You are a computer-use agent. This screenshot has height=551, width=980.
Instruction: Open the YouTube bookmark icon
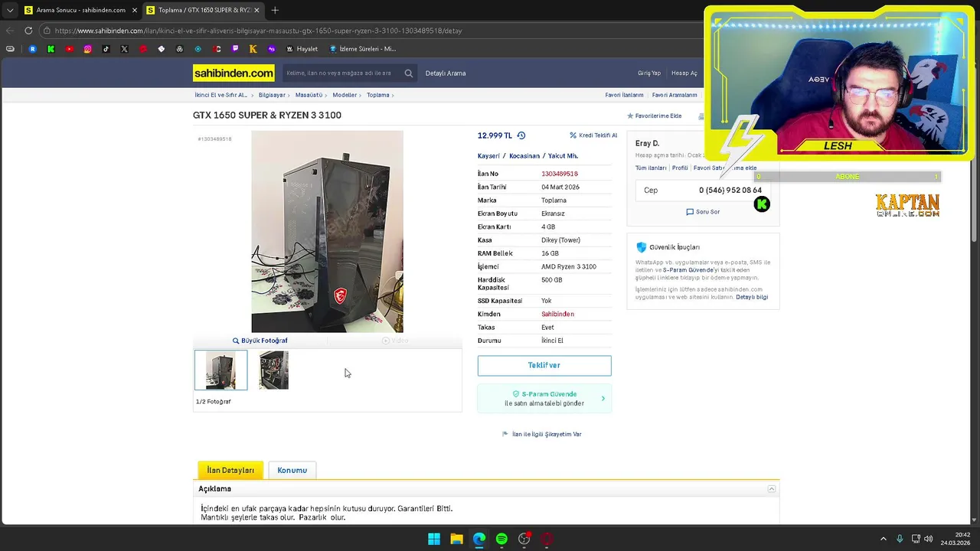click(x=69, y=49)
